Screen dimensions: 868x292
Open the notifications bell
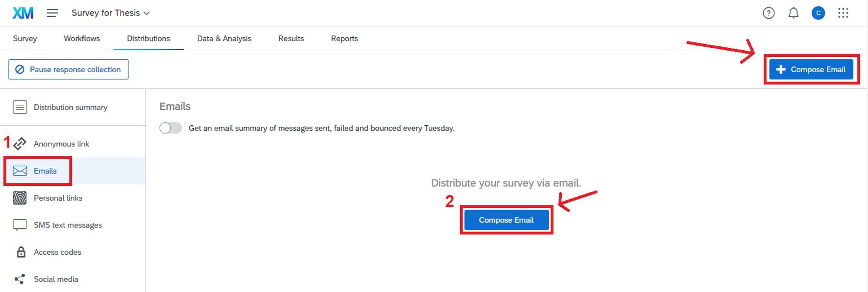793,13
